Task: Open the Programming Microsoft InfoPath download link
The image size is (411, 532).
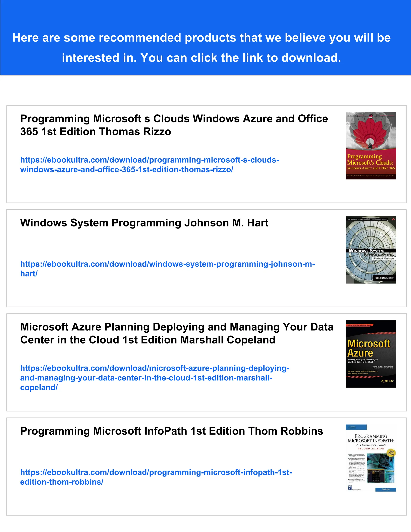Action: [156, 477]
